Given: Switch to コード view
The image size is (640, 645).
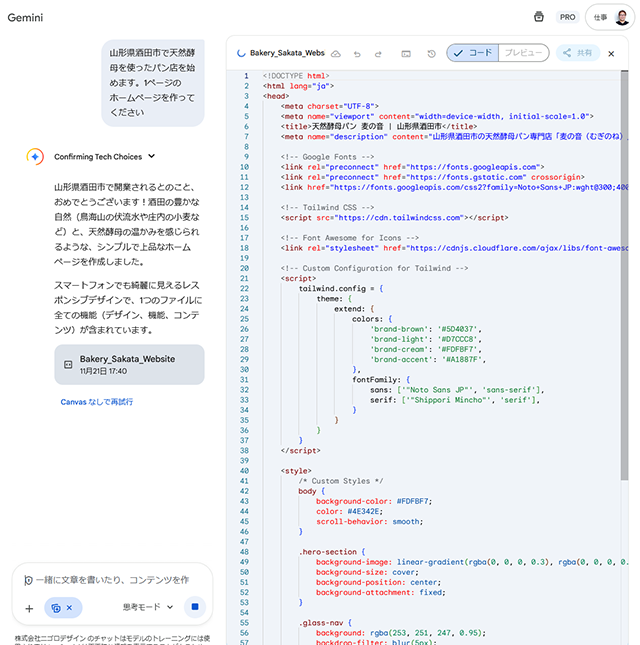Looking at the screenshot, I should tap(472, 53).
